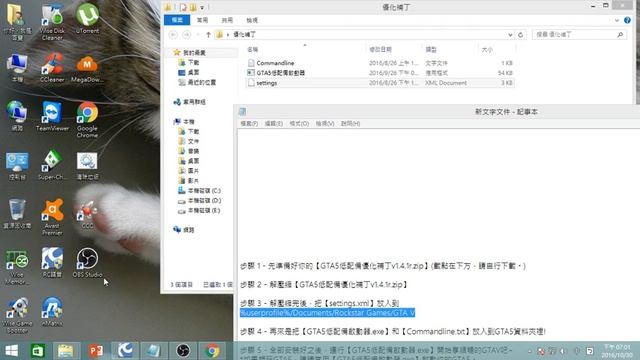The image size is (640, 360).
Task: Click the back arrow in Explorer
Action: point(173,35)
